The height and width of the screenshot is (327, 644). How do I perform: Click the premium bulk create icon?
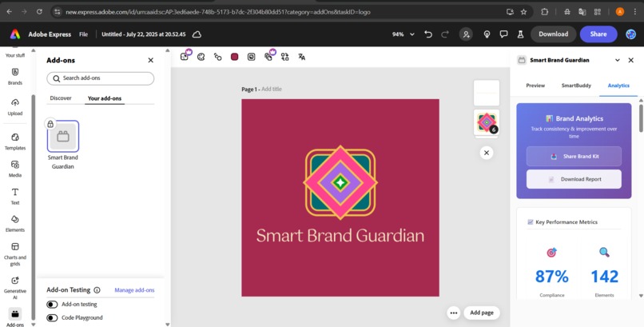tap(269, 56)
